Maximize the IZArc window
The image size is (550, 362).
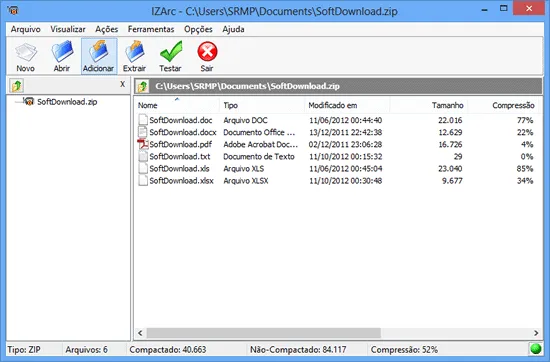pos(503,9)
